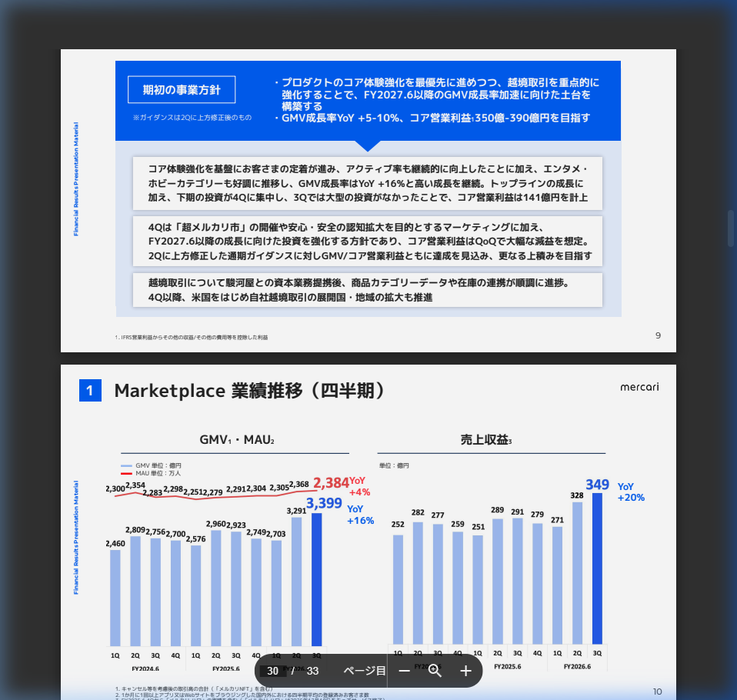Click the note ※ガイダンスは2Qに上方修正後のもの
Screen dimensions: 737x700
coord(192,118)
